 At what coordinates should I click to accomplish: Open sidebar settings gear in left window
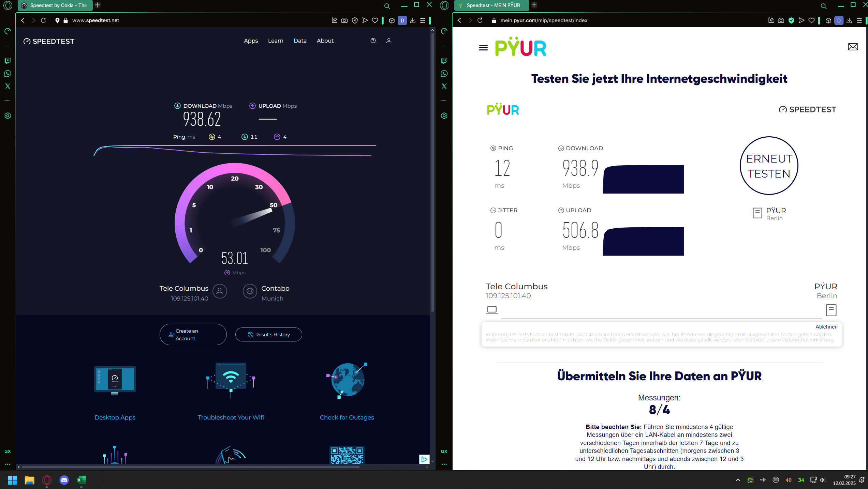[8, 116]
